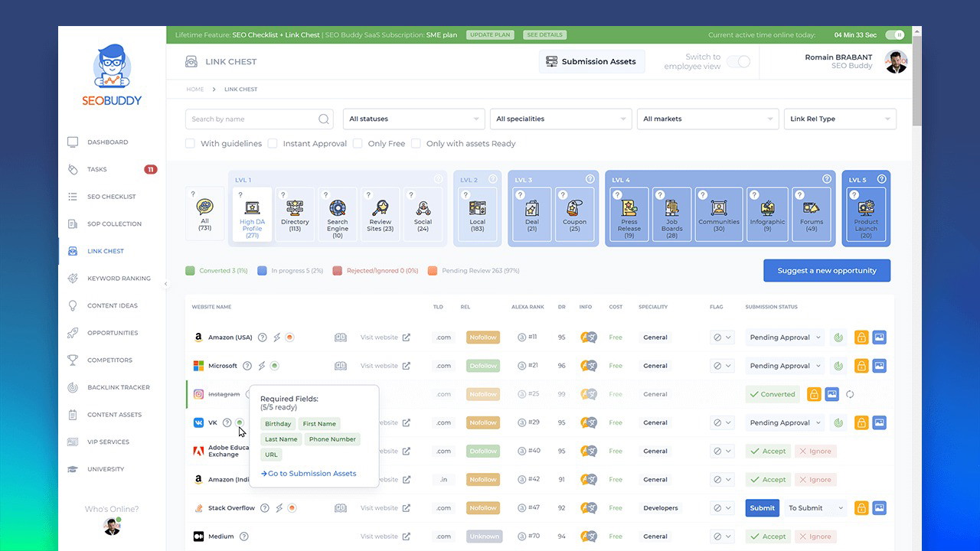This screenshot has height=551, width=980.
Task: Click the refresh icon in Instagram row
Action: [850, 395]
